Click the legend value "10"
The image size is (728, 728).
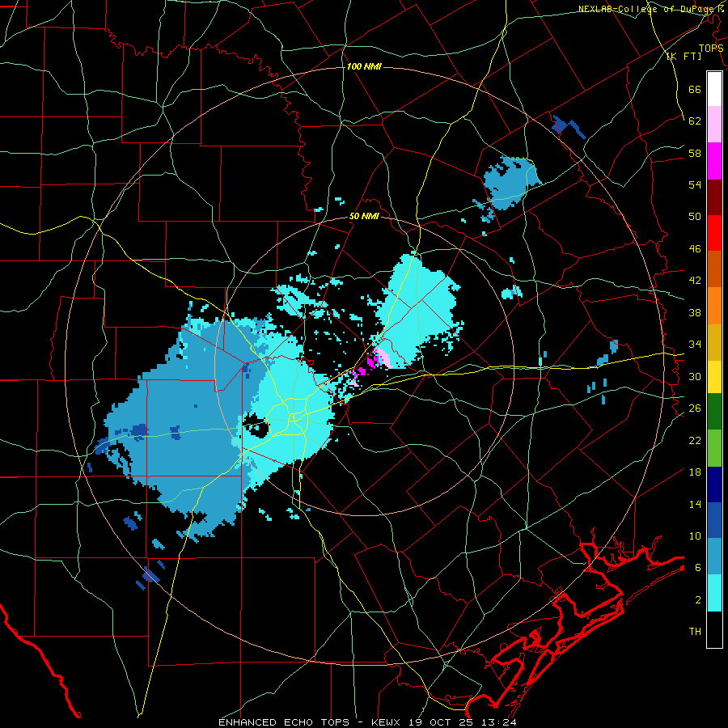click(x=695, y=535)
